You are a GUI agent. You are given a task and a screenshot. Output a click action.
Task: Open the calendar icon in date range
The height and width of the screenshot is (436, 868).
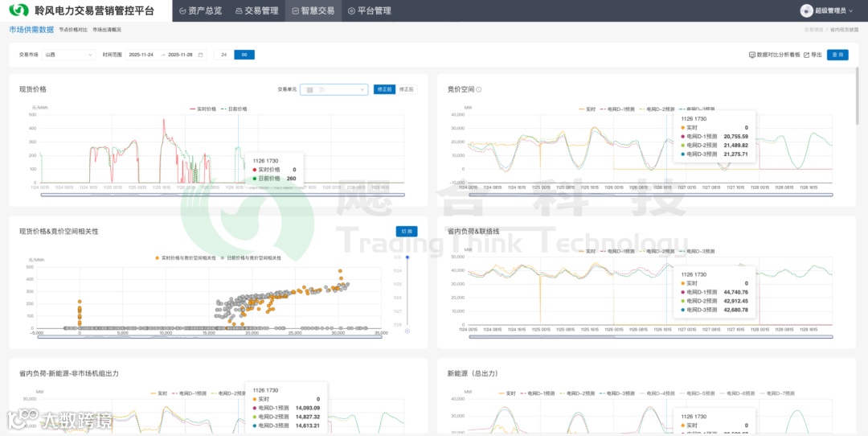coord(200,55)
